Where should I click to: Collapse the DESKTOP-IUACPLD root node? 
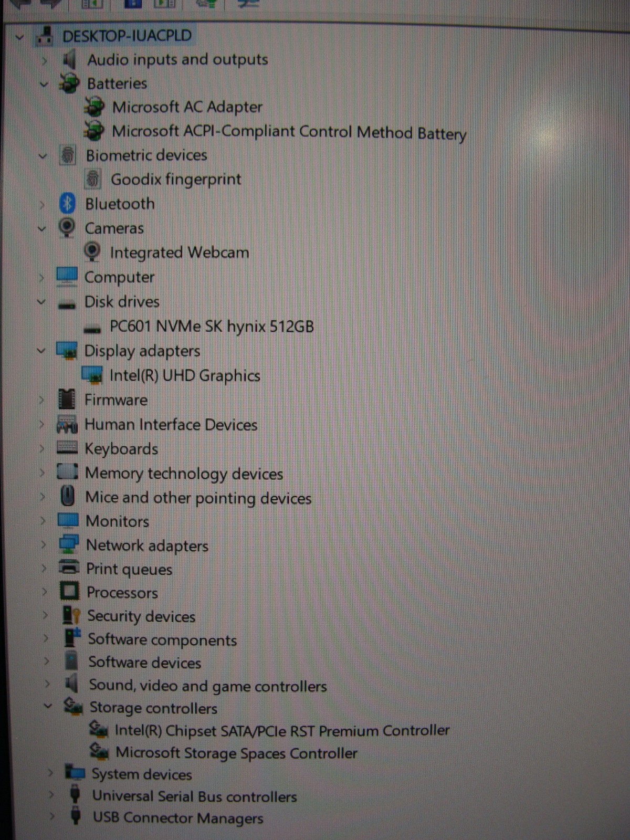20,37
